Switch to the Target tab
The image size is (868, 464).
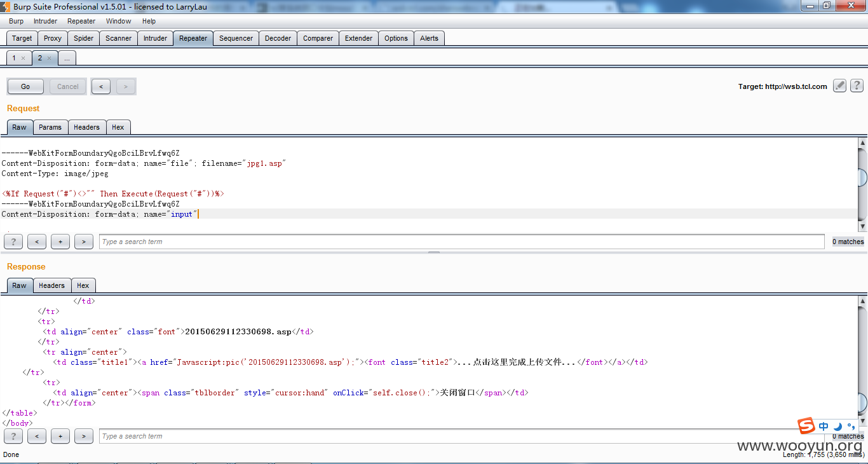point(22,38)
